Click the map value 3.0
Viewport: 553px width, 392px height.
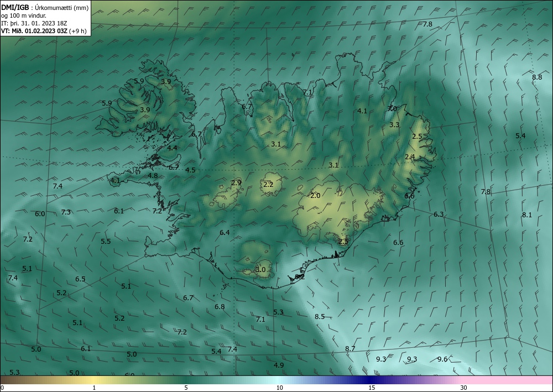pos(260,270)
